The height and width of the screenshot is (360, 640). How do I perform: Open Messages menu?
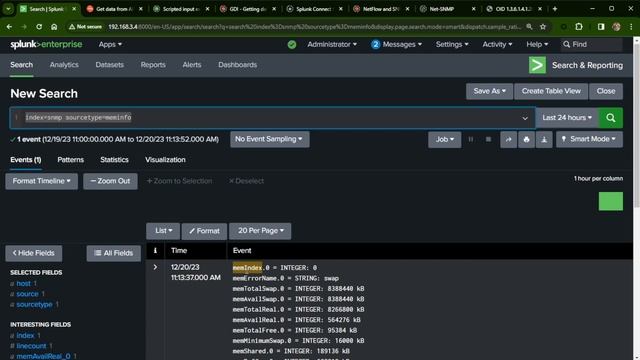[x=396, y=44]
